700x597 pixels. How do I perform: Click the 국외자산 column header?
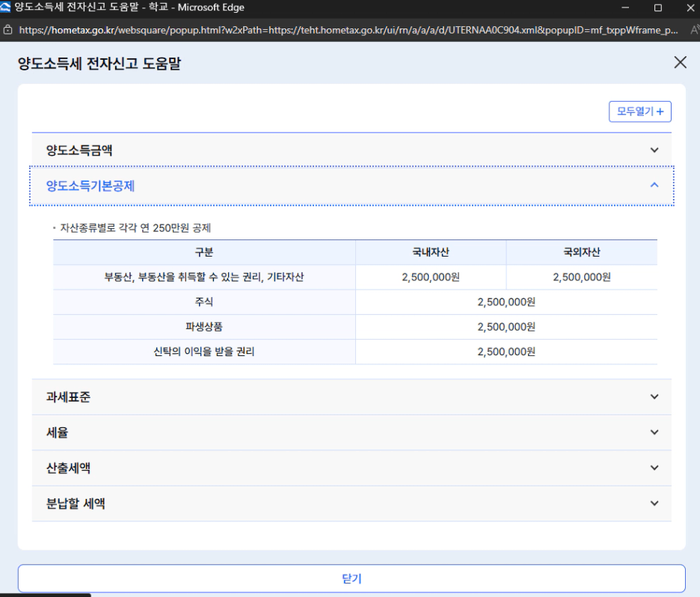coord(581,252)
